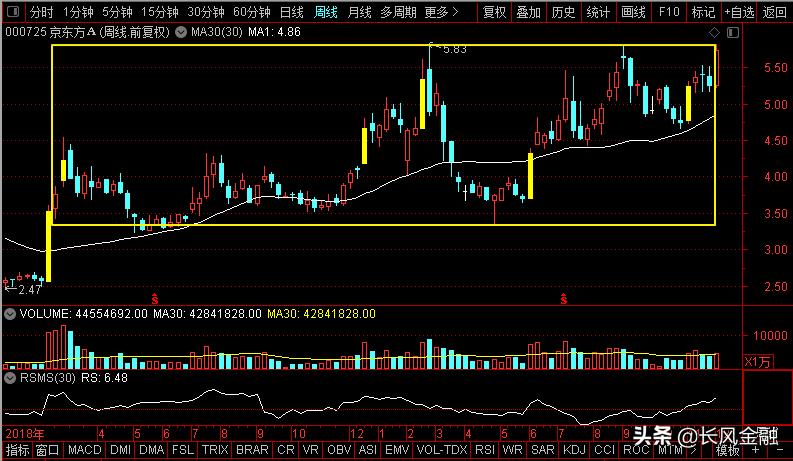Select the ROC indicator

click(x=636, y=449)
